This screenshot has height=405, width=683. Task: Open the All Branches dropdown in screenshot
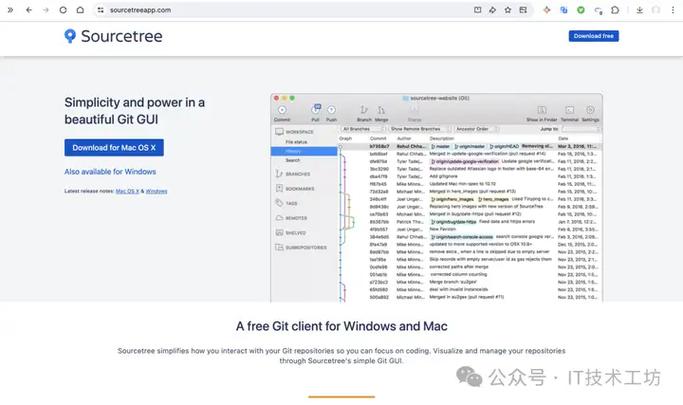[x=362, y=129]
